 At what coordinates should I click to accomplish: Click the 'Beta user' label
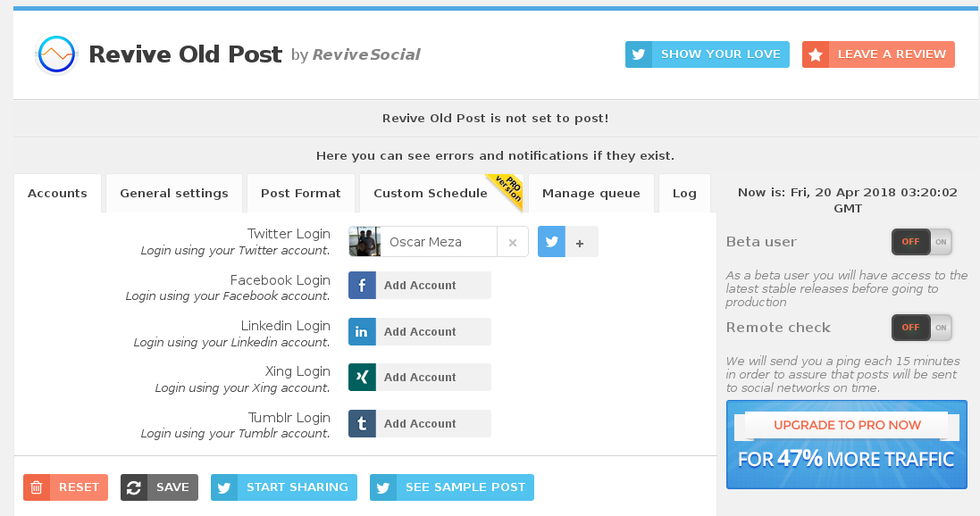[761, 242]
